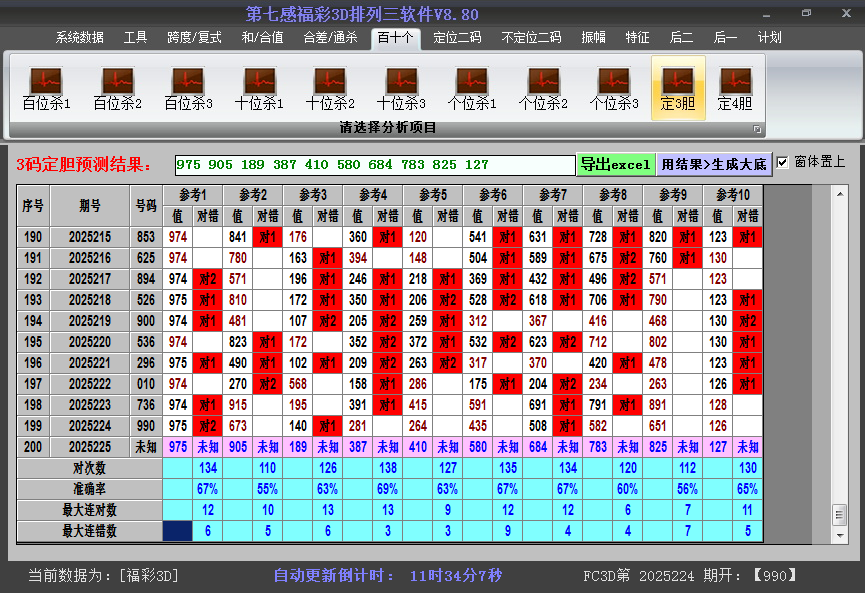
Task: Click the scroll down arrow of results table
Action: coord(839,532)
